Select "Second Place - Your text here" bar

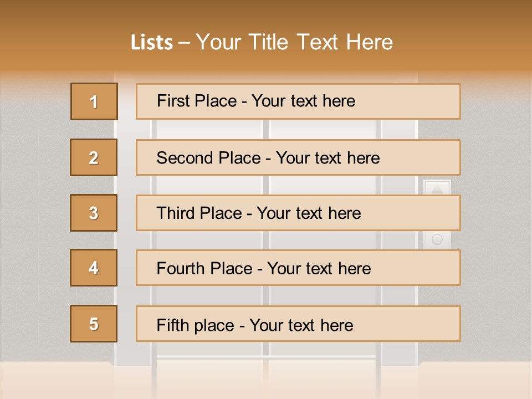[298, 157]
